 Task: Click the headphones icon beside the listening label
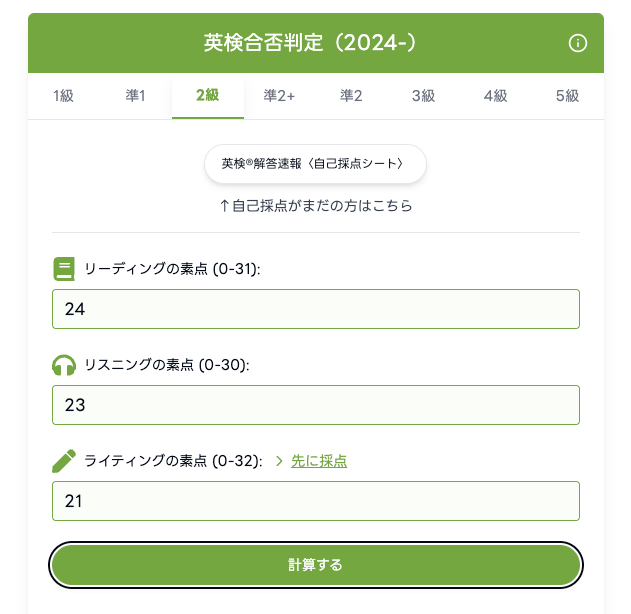(x=64, y=365)
